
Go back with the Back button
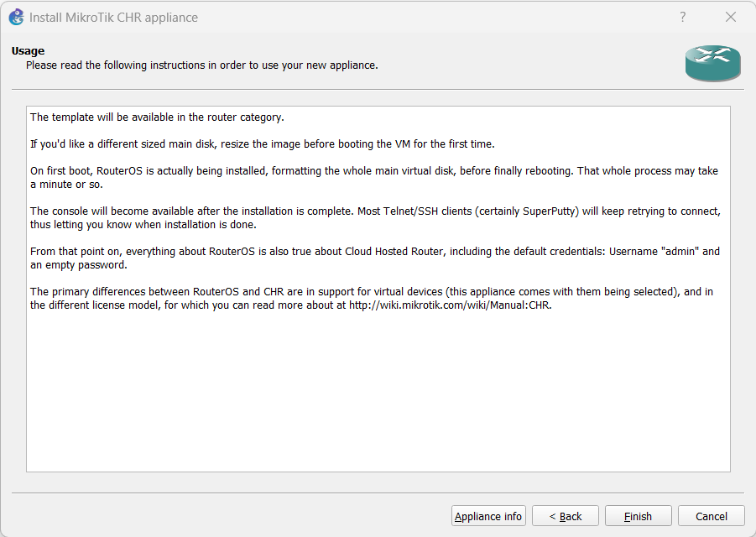[565, 516]
